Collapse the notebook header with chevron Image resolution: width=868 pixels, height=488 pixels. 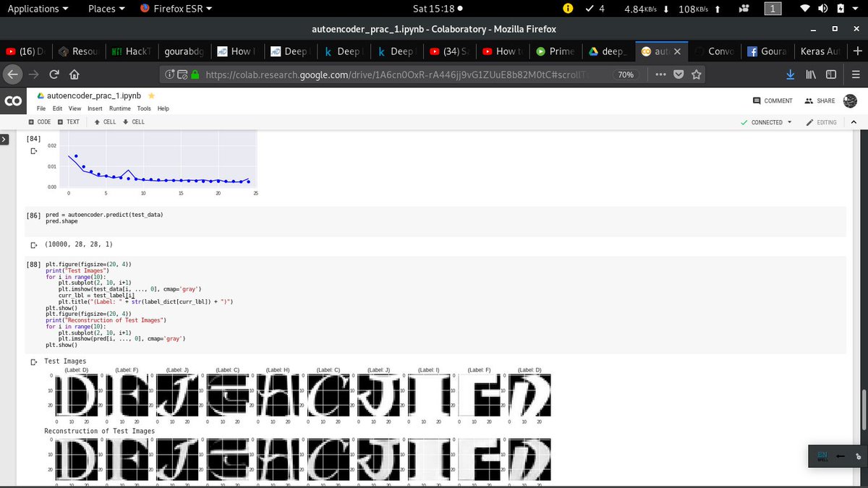tap(854, 122)
